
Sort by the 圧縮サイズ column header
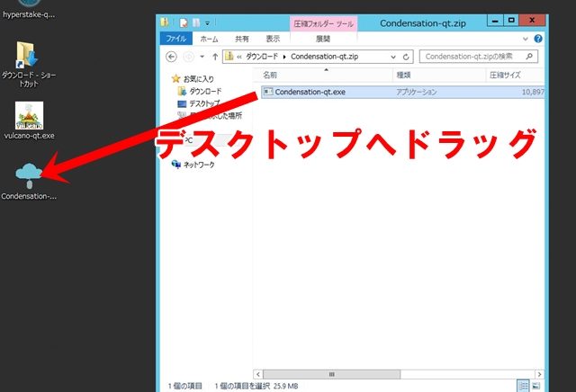(x=515, y=75)
